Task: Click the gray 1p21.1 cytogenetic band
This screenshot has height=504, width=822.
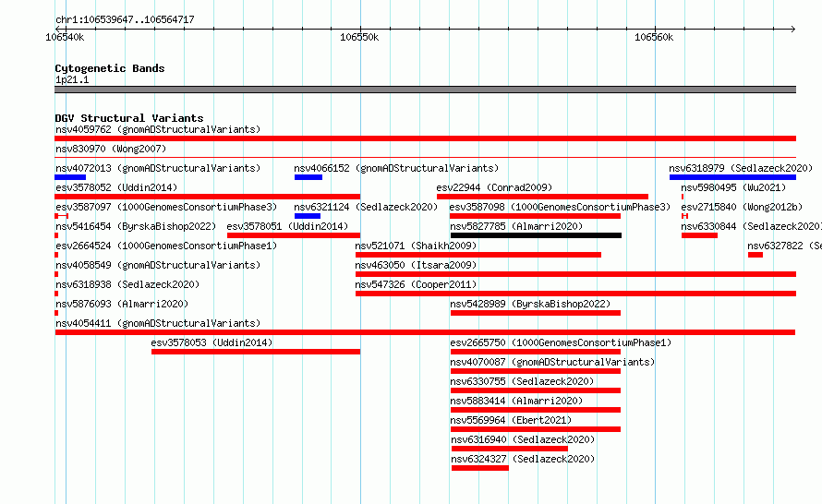Action: 425,90
